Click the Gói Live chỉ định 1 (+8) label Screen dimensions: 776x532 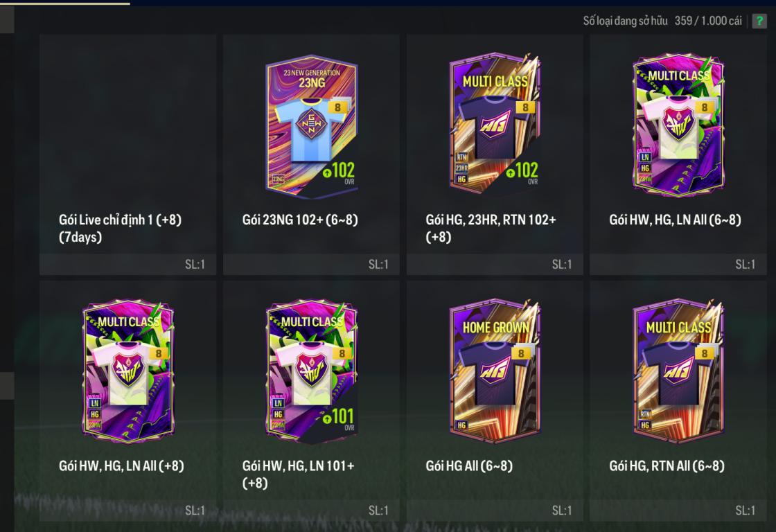121,228
